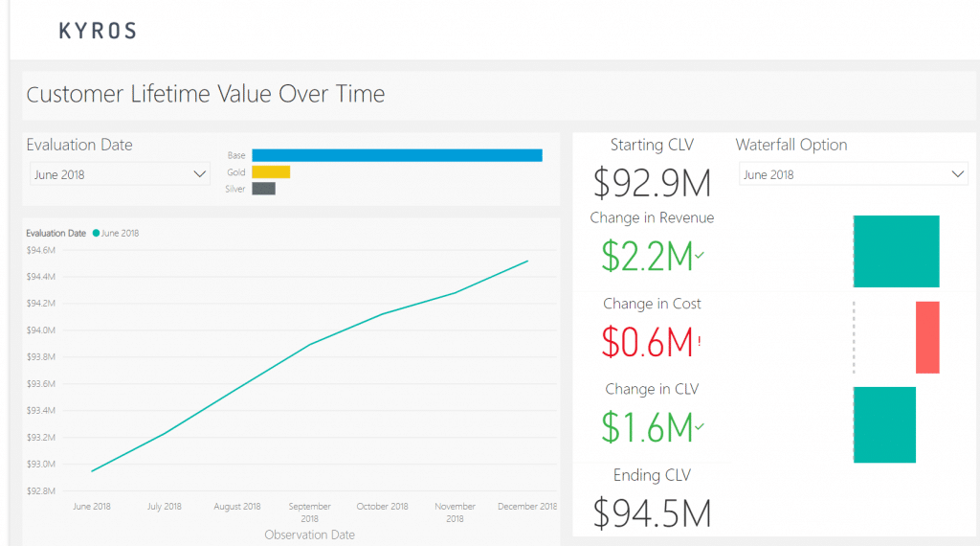
Task: Click the teal June 2018 legend dot
Action: pos(96,233)
